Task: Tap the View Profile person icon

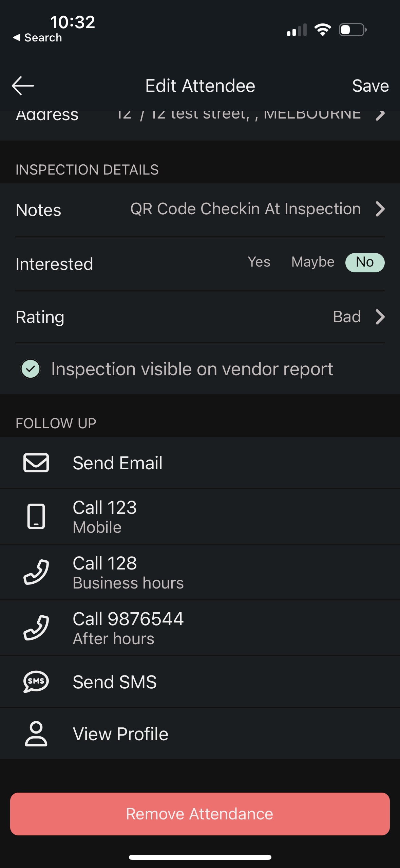Action: pos(36,734)
